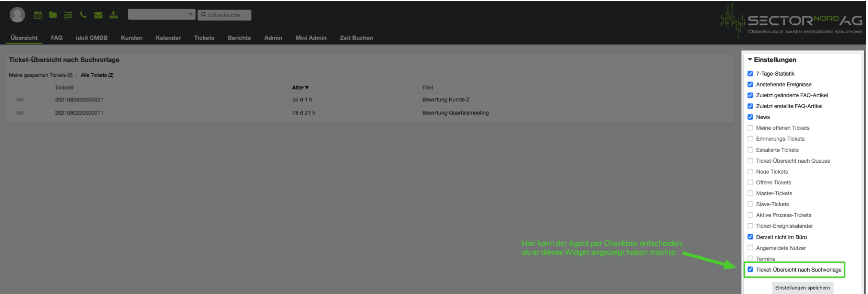
Task: Open the calendar toolbar icon
Action: point(38,15)
